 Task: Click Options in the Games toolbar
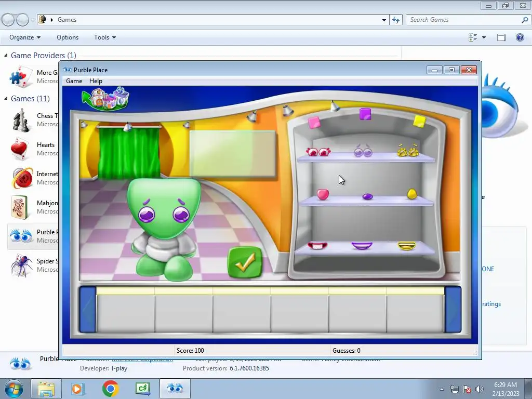[x=68, y=37]
